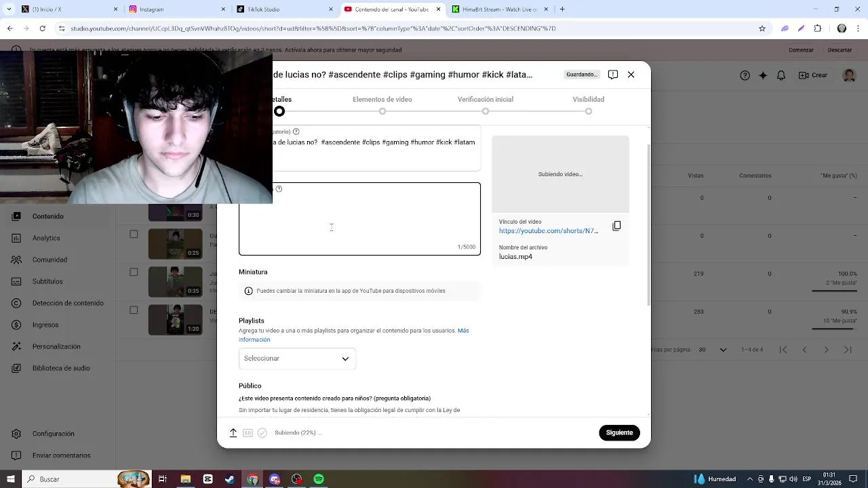868x488 pixels.
Task: Click the info icon in Miniatura notice
Action: point(248,291)
